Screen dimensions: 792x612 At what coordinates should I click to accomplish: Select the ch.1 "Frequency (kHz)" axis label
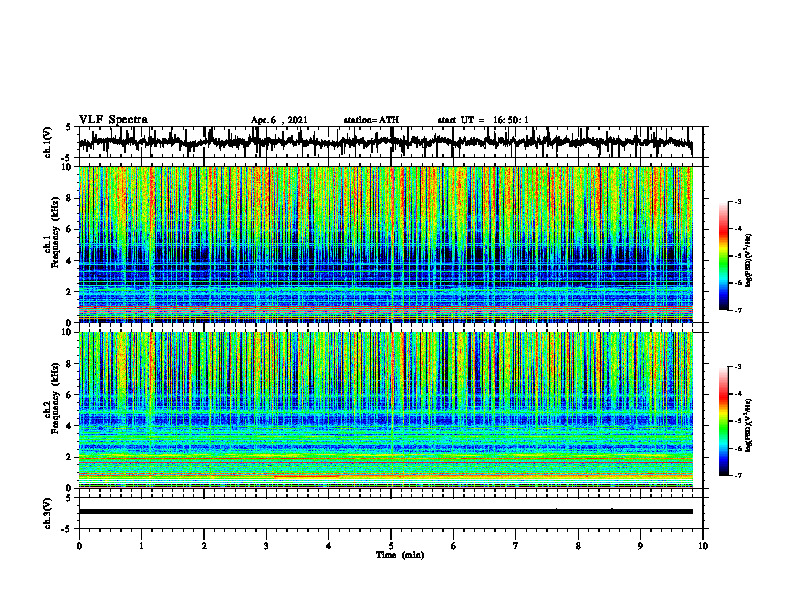point(56,233)
